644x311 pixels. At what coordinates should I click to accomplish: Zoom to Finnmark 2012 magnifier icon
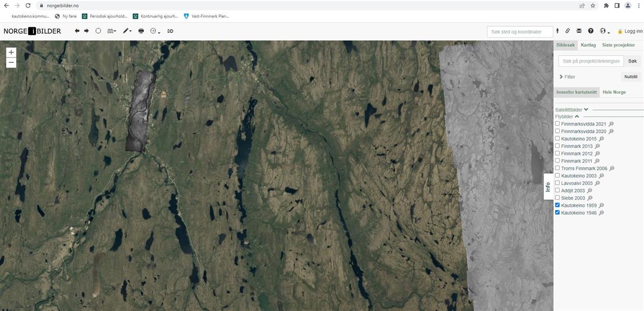click(x=598, y=153)
